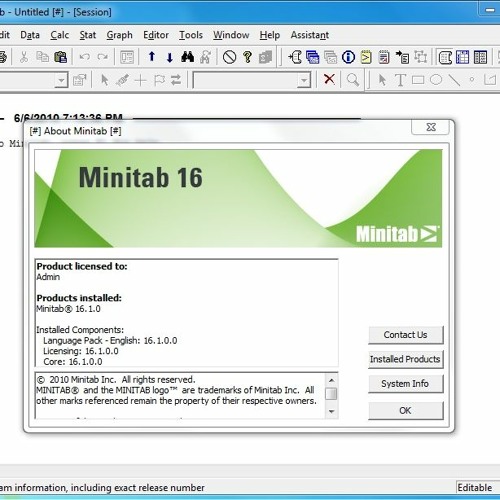Select the rectangle drawing tool

[418, 80]
